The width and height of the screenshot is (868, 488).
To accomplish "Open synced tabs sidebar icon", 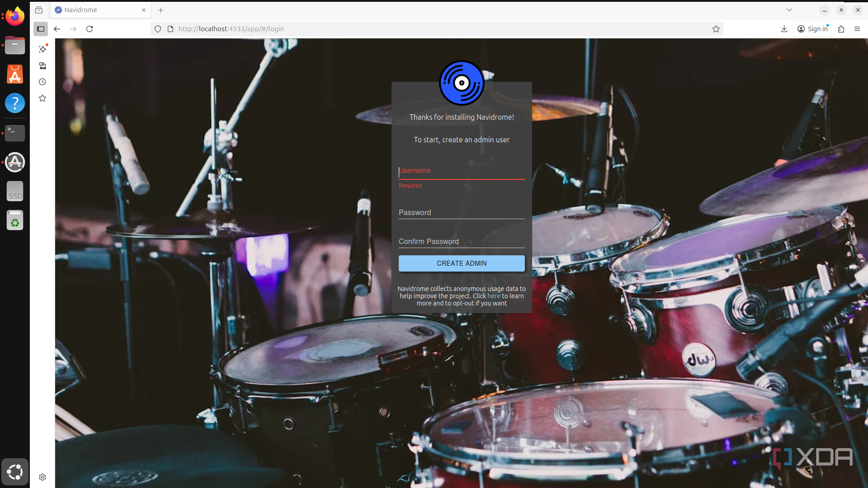I will pyautogui.click(x=42, y=66).
